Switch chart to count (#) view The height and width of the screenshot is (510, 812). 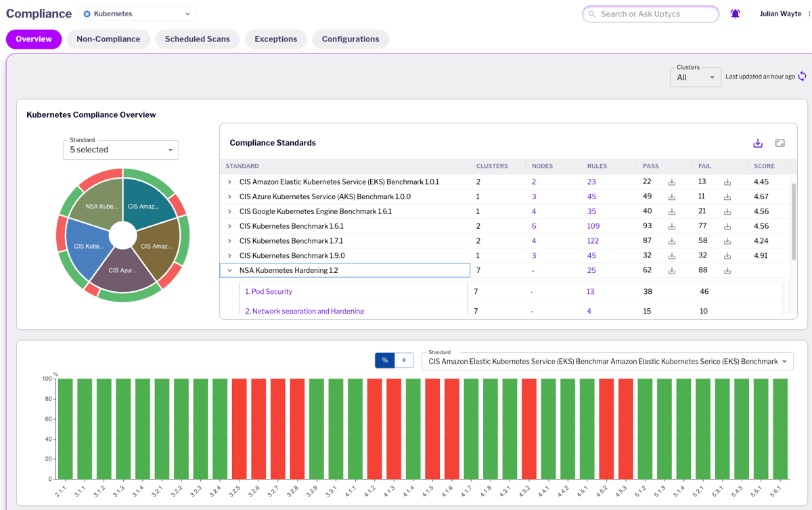click(404, 360)
